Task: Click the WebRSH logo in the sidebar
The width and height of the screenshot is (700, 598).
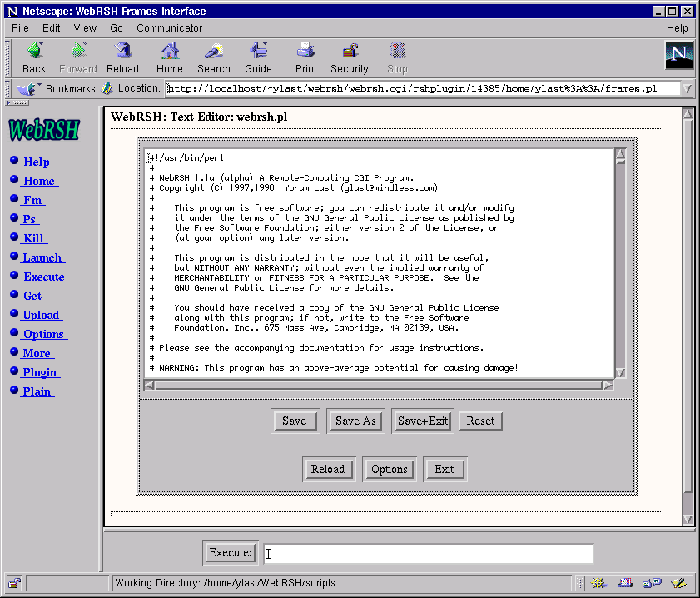Action: point(44,130)
